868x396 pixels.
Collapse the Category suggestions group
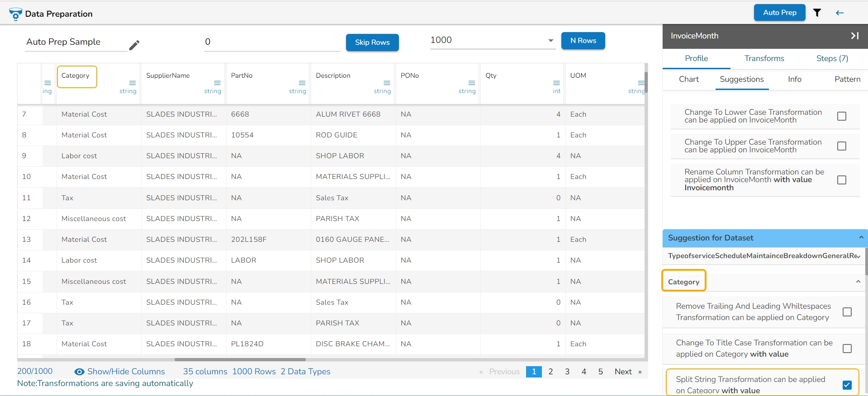pyautogui.click(x=858, y=282)
